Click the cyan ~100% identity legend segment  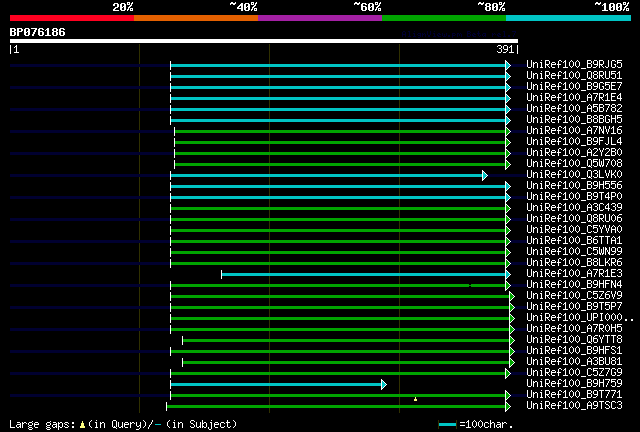569,18
